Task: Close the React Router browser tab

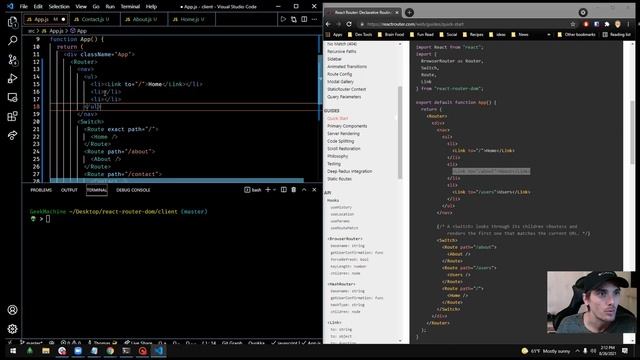Action: pos(397,13)
